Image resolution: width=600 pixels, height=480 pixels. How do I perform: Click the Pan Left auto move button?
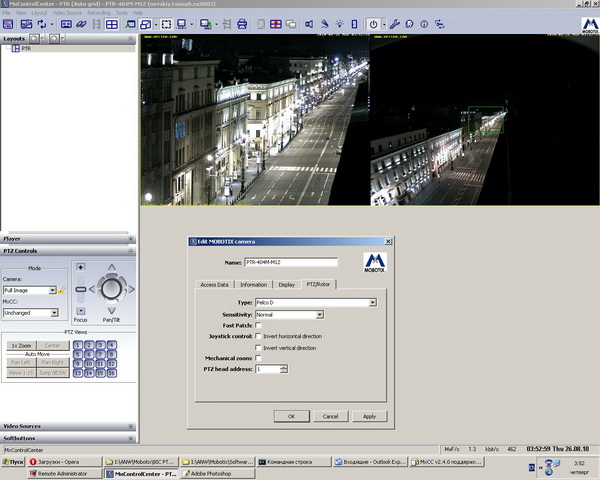[21, 362]
